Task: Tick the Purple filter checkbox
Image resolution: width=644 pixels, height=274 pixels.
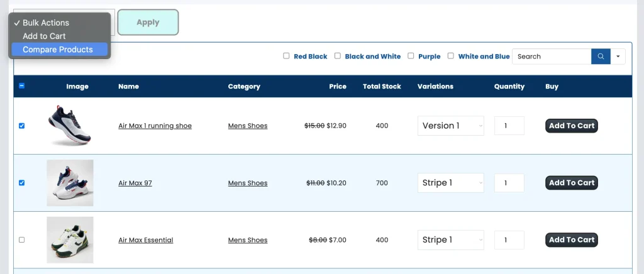Action: 411,56
